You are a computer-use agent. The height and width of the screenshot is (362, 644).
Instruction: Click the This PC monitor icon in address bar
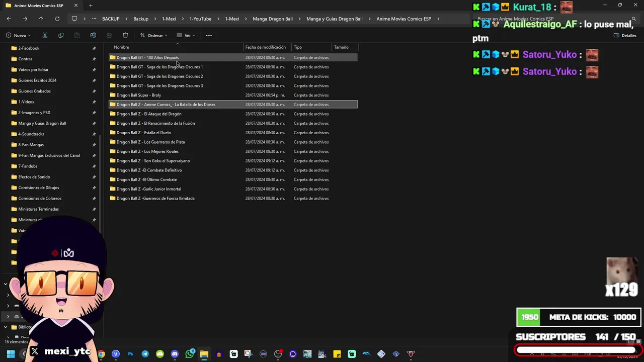pyautogui.click(x=74, y=19)
